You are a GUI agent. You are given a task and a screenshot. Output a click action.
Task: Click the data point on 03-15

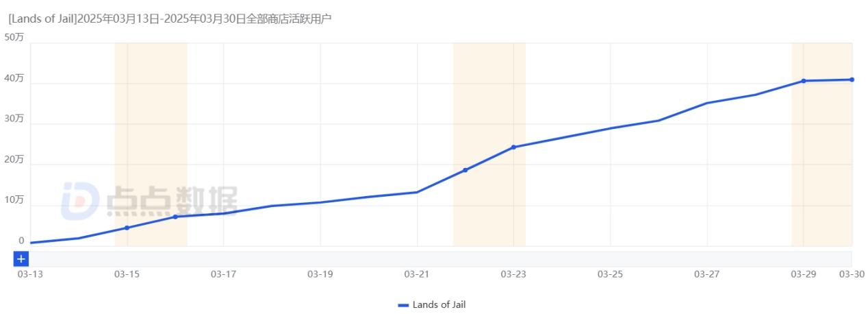coord(127,228)
